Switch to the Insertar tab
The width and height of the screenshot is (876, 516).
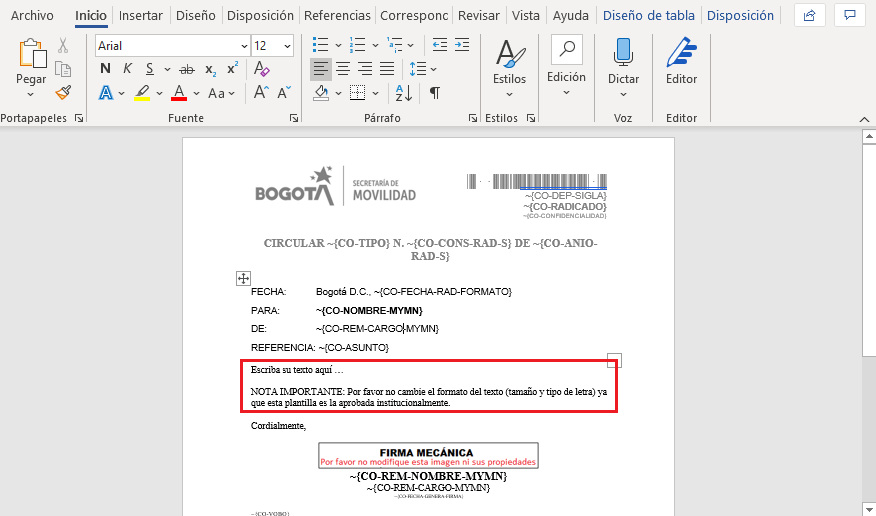(x=140, y=16)
